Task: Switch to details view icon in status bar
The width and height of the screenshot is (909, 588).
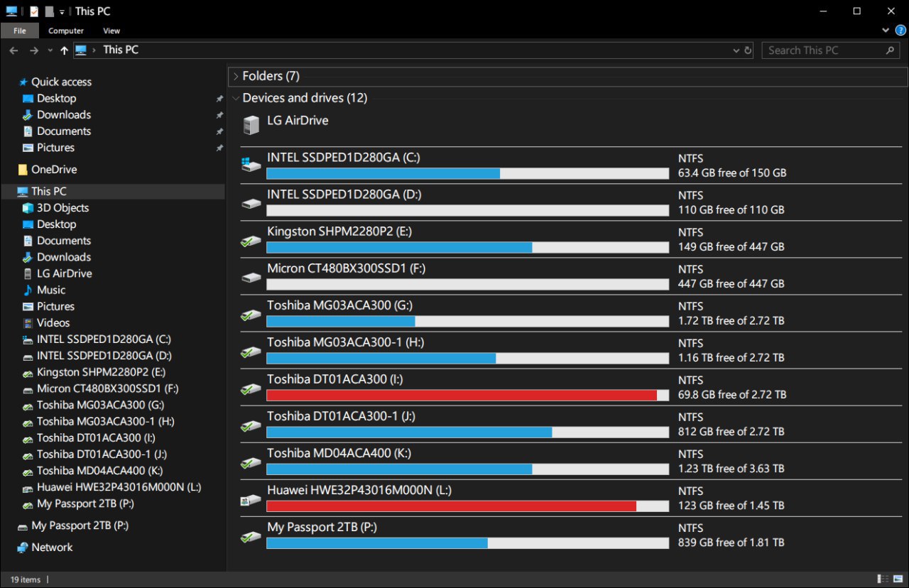Action: pos(883,579)
